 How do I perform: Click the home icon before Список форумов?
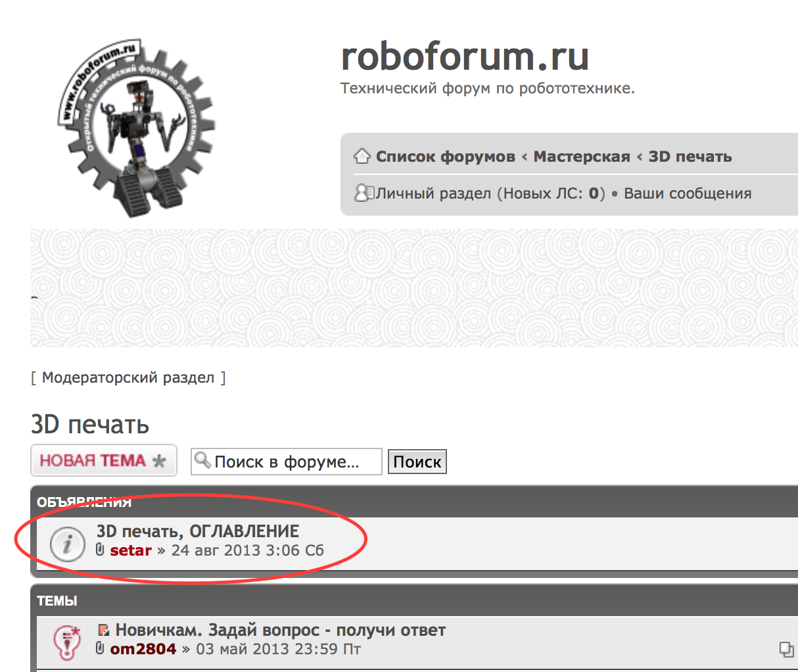(x=362, y=156)
